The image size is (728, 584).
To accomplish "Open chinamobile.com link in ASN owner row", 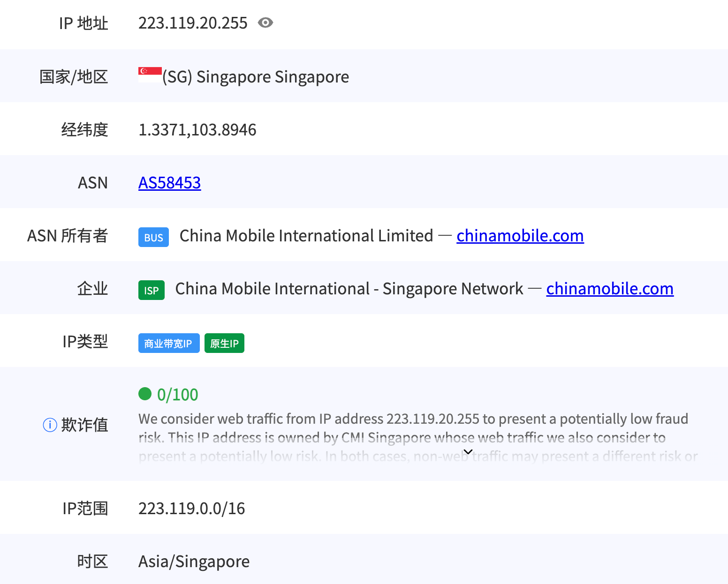I will (x=520, y=236).
